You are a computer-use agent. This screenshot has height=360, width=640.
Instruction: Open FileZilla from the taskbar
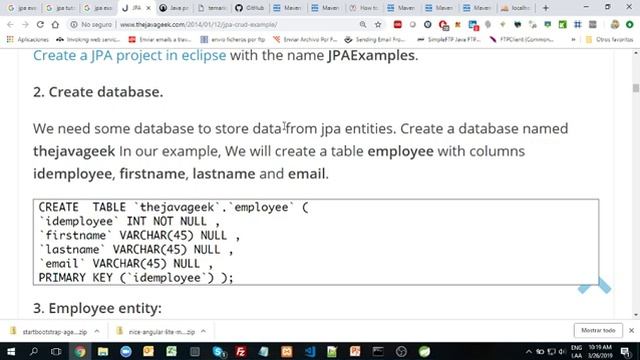point(241,351)
